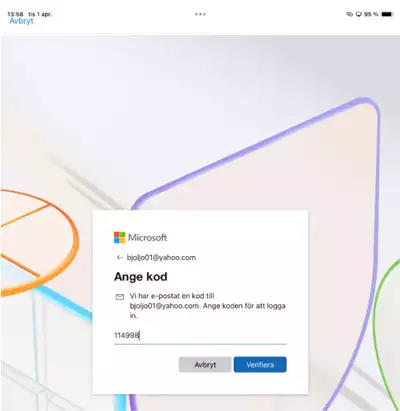Tap the date tis 1 apr.
The height and width of the screenshot is (411, 400).
pyautogui.click(x=40, y=14)
